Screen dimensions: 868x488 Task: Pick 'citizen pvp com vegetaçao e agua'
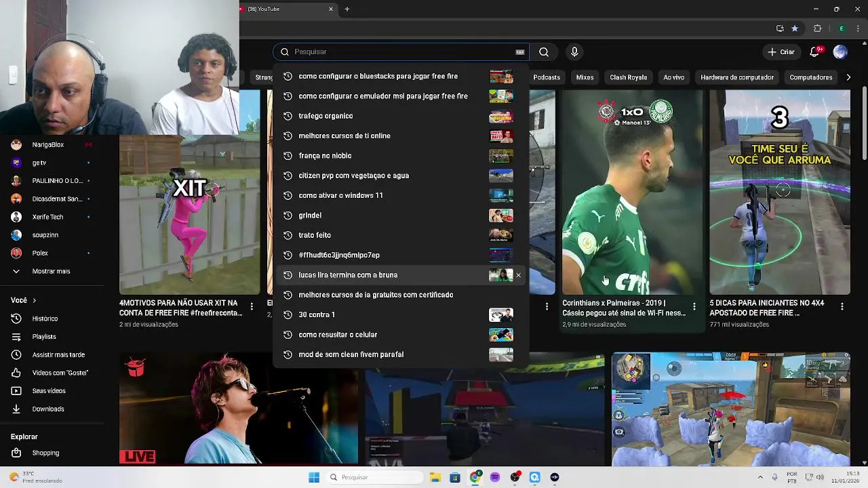[401, 176]
